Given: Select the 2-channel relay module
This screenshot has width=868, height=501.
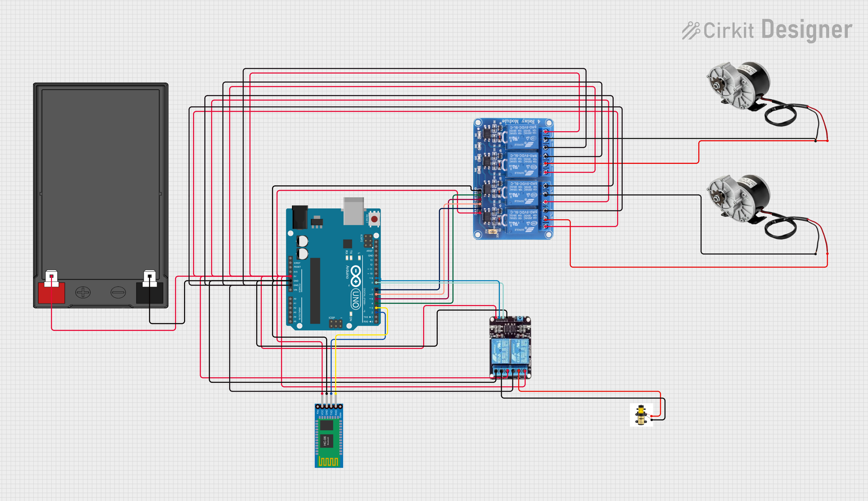Looking at the screenshot, I should point(510,348).
